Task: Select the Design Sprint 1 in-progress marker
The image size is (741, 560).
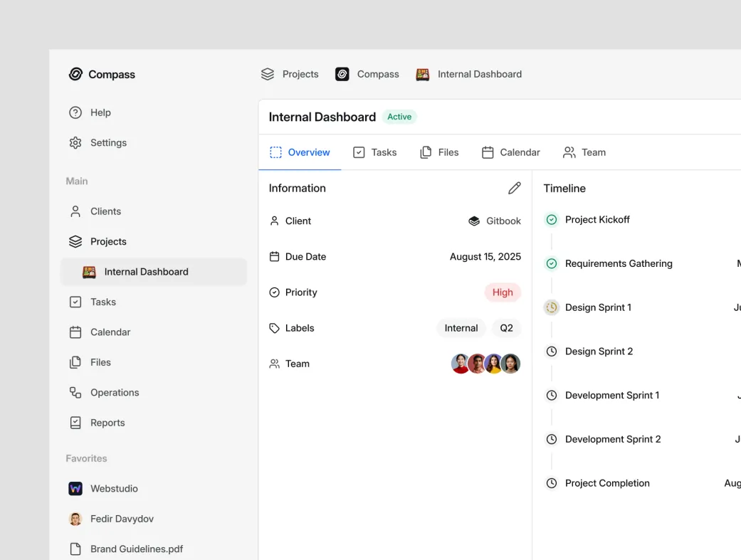Action: (552, 307)
